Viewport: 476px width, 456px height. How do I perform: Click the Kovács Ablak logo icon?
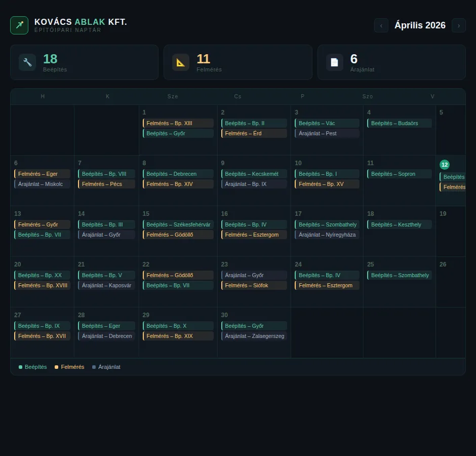19,25
